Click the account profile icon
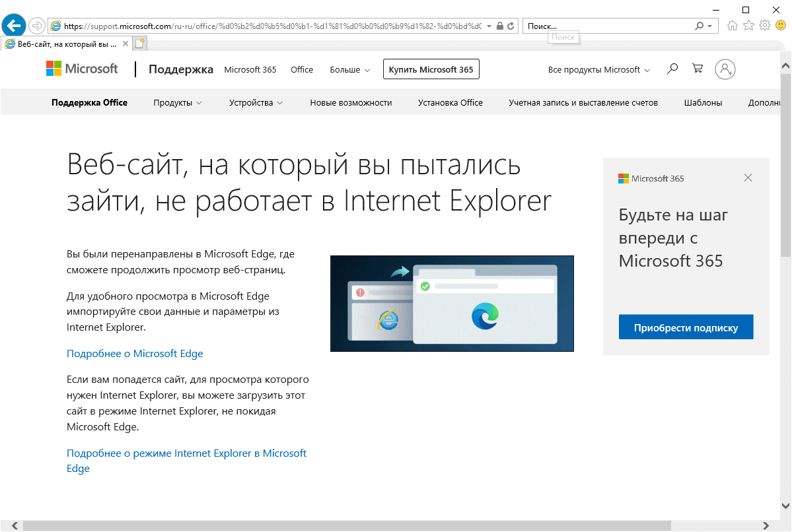Viewport: 792px width, 532px height. point(725,69)
